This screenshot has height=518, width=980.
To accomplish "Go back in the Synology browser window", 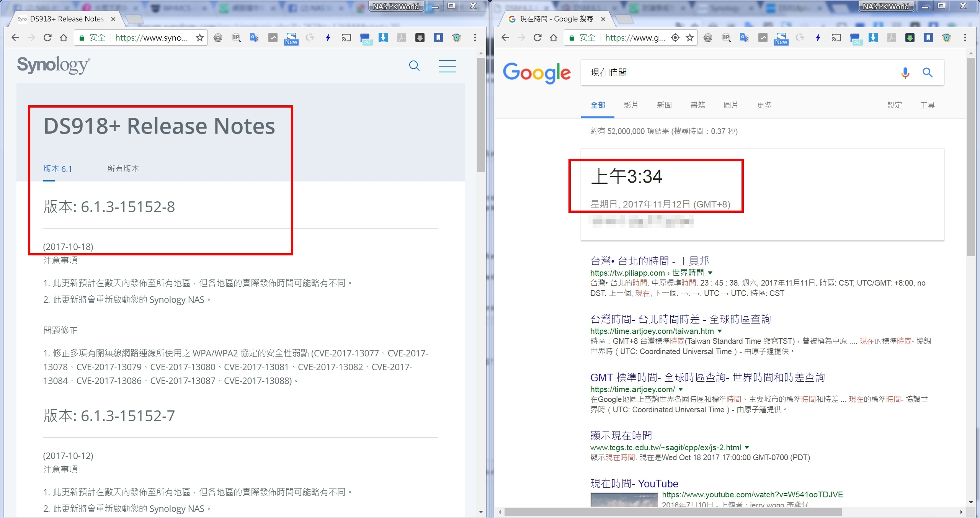I will pyautogui.click(x=15, y=38).
